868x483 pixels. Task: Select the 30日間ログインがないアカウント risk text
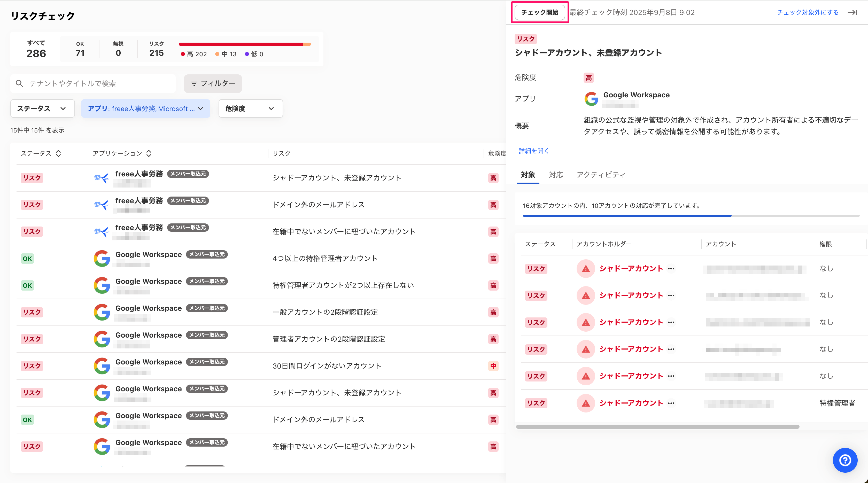[327, 366]
